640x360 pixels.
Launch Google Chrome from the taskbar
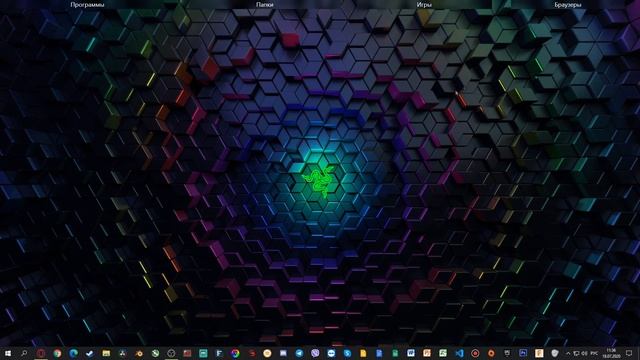[x=57, y=353]
